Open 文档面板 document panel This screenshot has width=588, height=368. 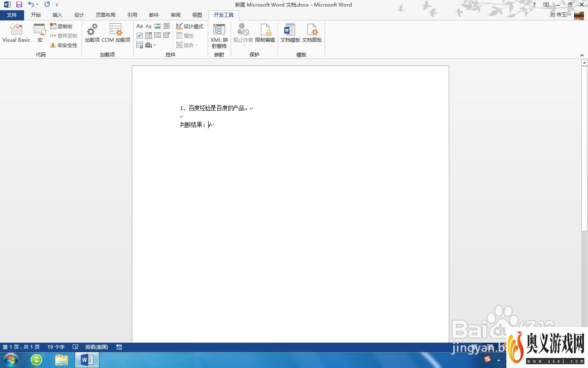click(312, 33)
